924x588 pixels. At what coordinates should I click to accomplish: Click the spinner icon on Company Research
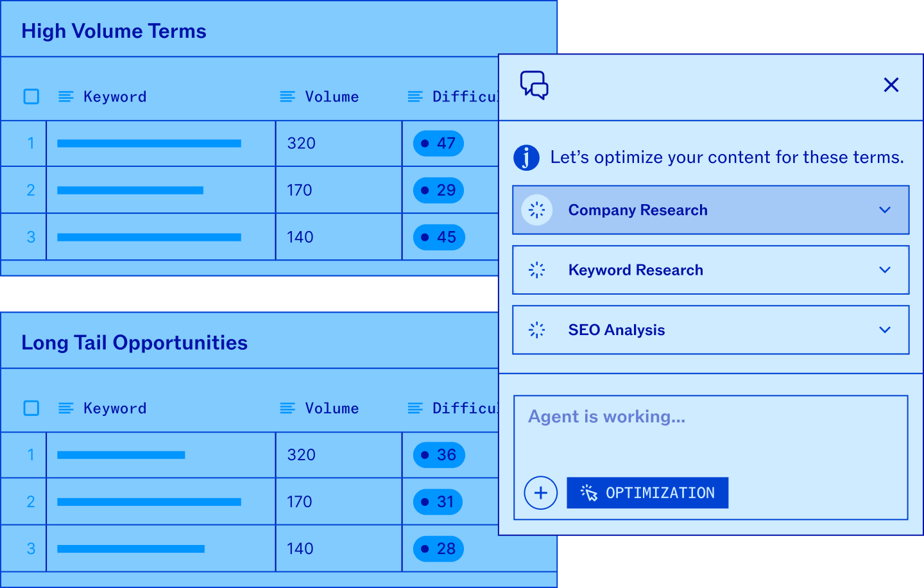[x=537, y=210]
